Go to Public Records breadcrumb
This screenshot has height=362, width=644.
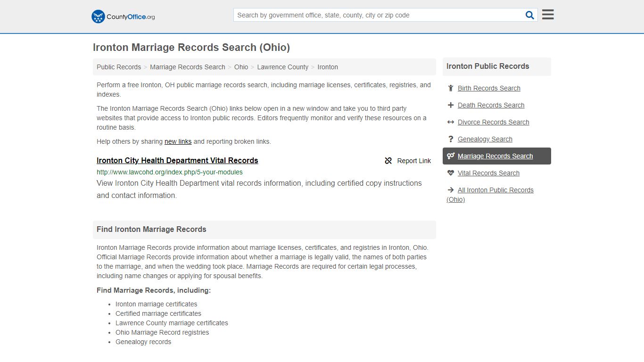pos(119,67)
